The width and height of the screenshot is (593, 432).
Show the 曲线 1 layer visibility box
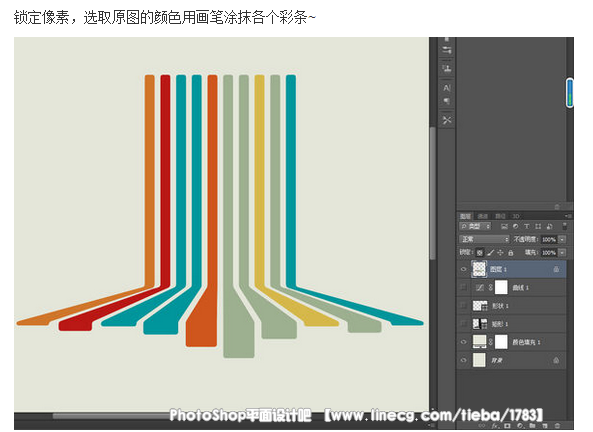pos(464,287)
